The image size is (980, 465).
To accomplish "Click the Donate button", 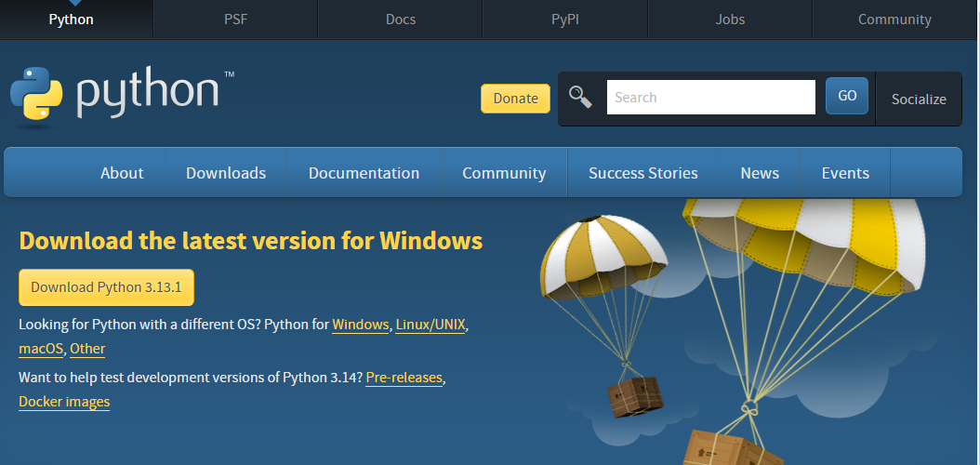I will pyautogui.click(x=516, y=99).
